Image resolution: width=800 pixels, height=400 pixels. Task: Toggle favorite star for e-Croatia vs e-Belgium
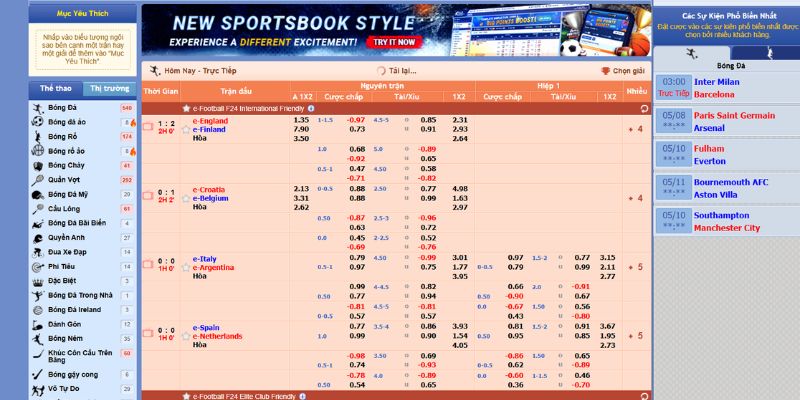186,198
